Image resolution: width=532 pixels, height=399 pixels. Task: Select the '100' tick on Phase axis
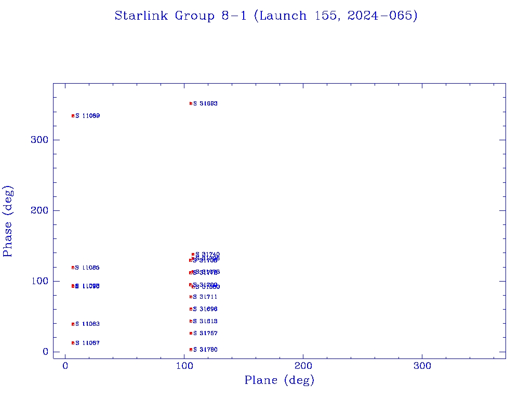[x=39, y=281]
